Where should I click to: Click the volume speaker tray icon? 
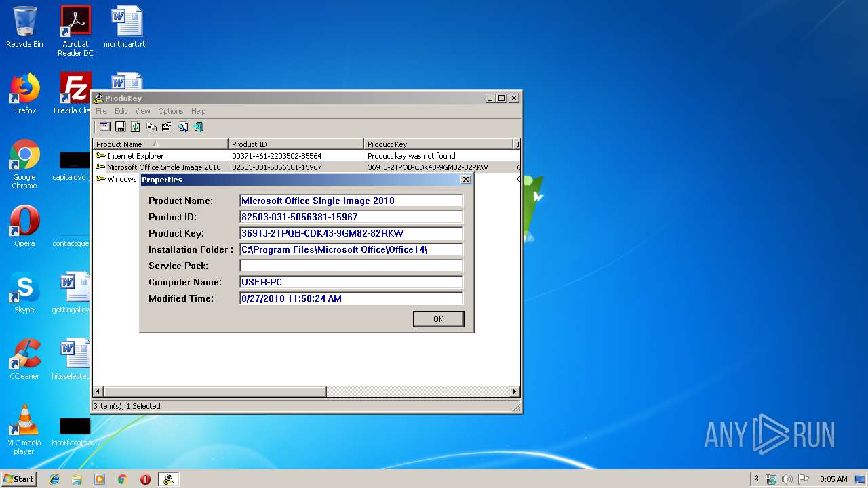click(787, 479)
